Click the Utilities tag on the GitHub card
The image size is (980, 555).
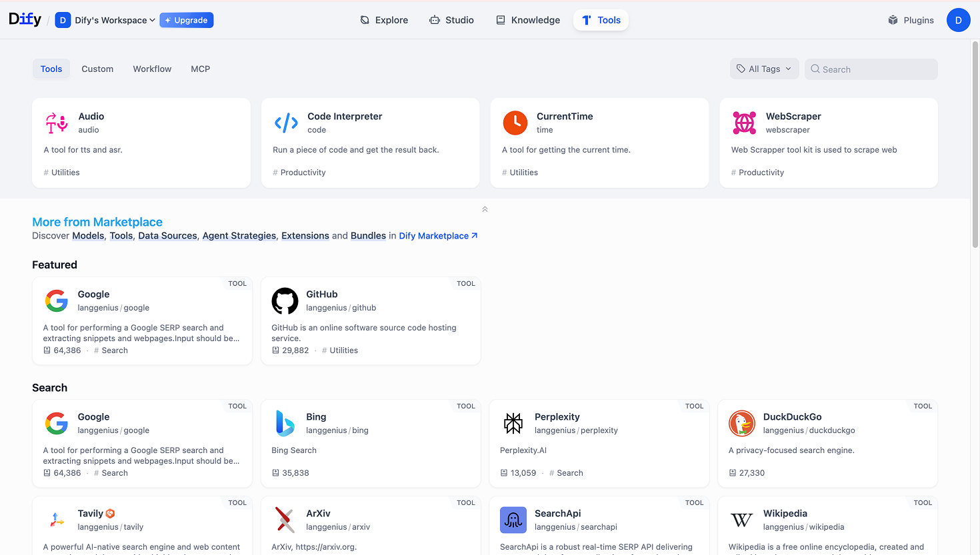click(340, 350)
